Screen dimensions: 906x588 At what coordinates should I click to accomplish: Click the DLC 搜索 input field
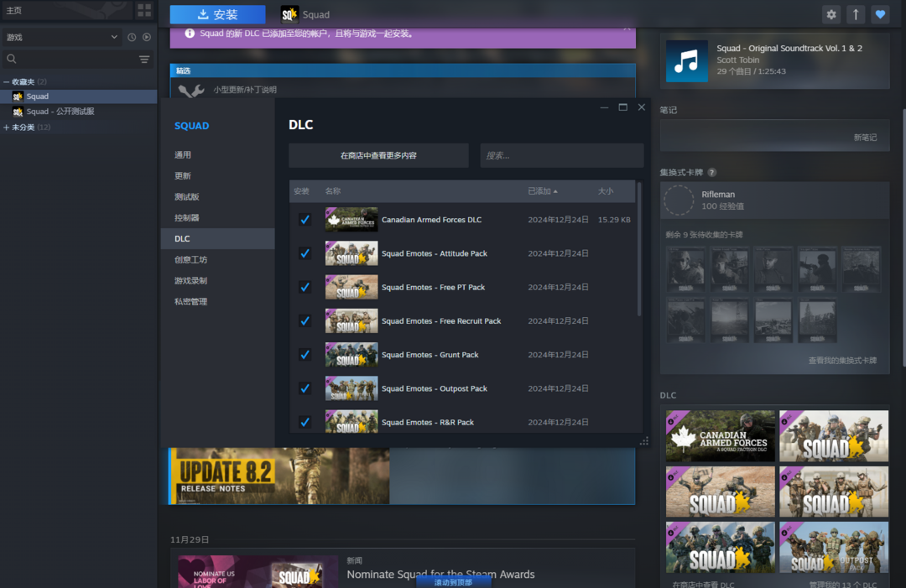[561, 155]
